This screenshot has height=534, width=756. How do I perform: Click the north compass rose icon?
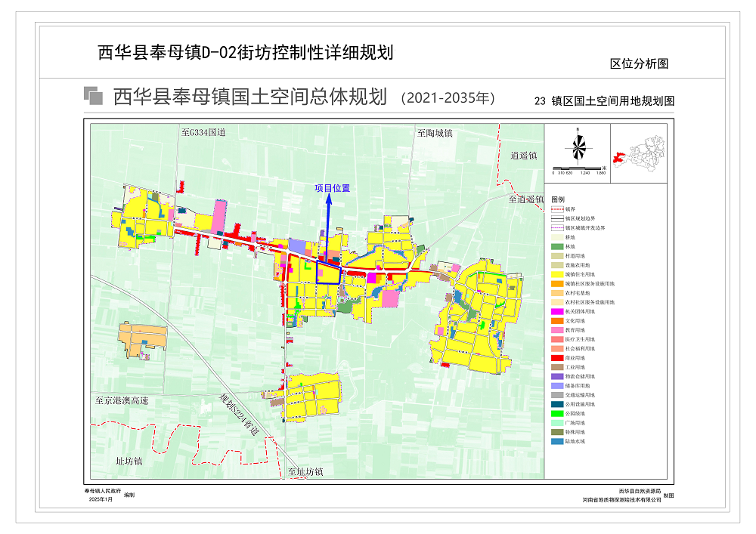pyautogui.click(x=579, y=146)
